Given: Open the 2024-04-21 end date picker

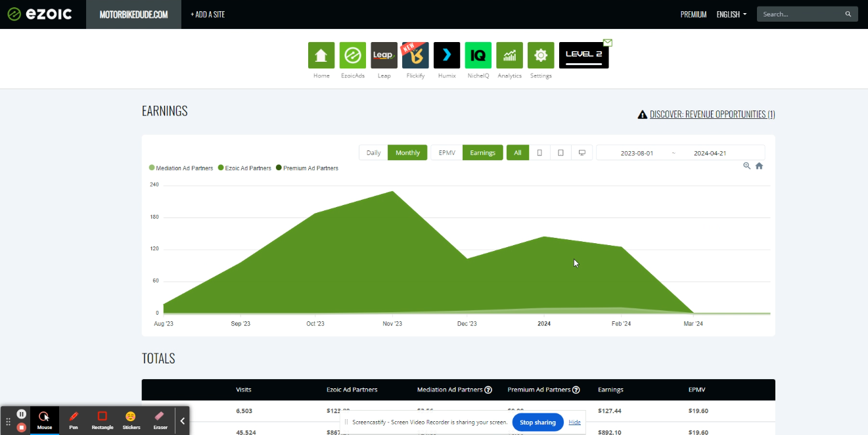Looking at the screenshot, I should 710,153.
